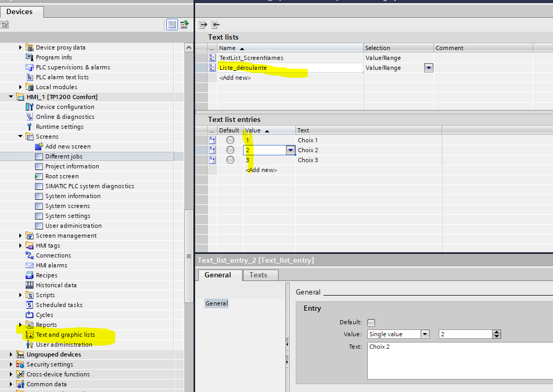This screenshot has height=392, width=553.
Task: Switch to the Texts tab
Action: (258, 275)
